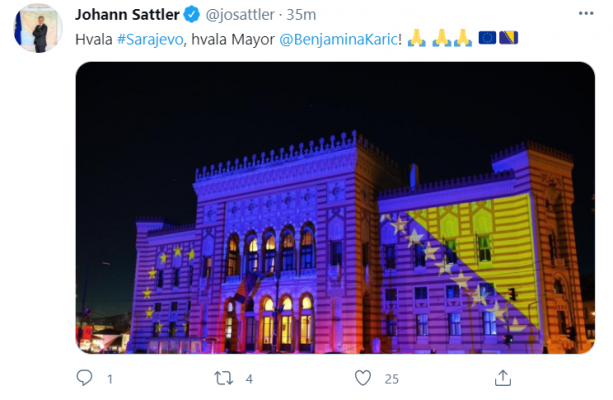Enlarge the illuminated city hall photo
Image resolution: width=613 pixels, height=400 pixels.
tap(335, 208)
